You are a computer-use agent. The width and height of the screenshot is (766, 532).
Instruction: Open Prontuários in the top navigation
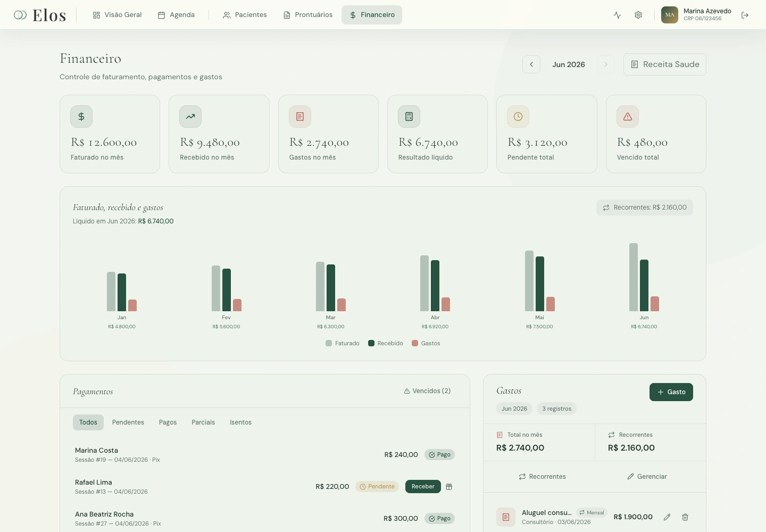point(308,15)
